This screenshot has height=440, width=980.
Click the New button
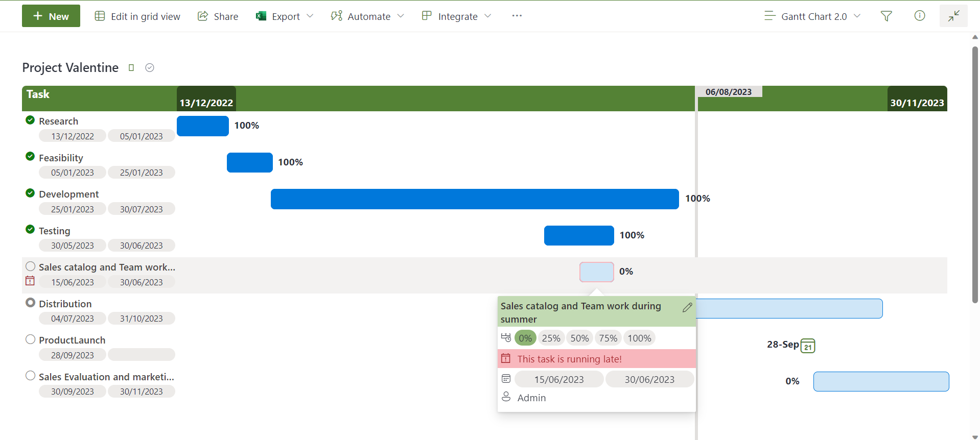tap(51, 16)
